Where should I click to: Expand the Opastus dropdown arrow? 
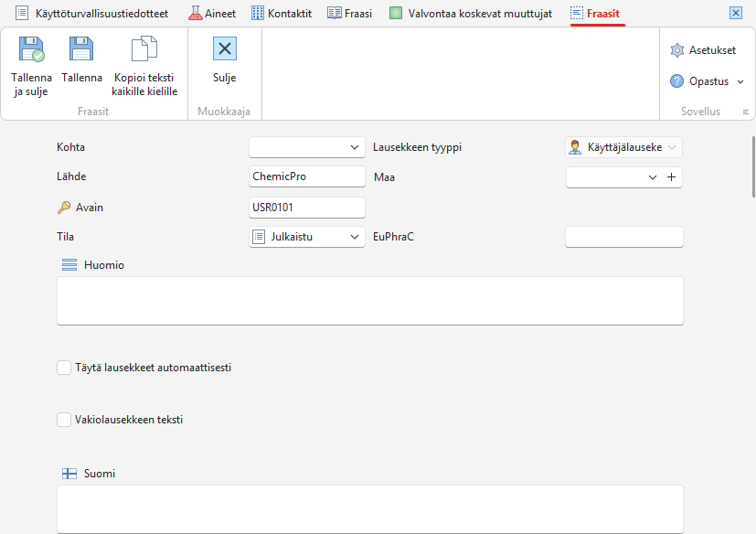click(x=740, y=81)
